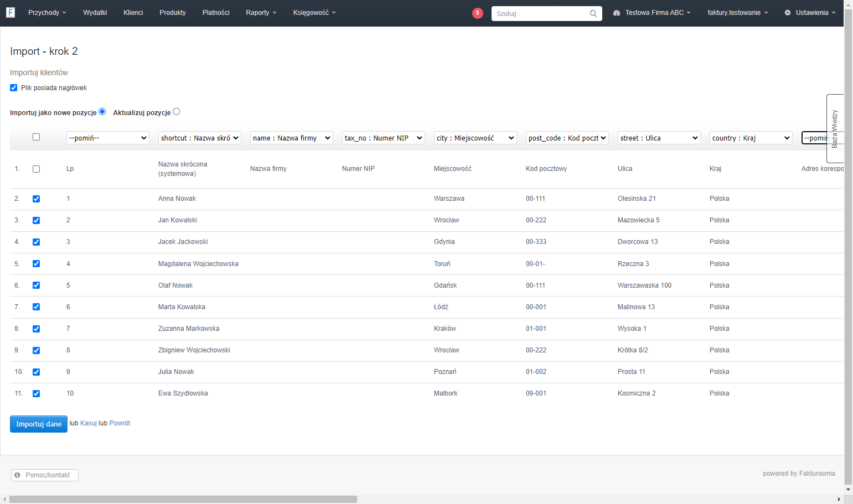The width and height of the screenshot is (853, 504).
Task: Open the Produkty section
Action: (173, 13)
